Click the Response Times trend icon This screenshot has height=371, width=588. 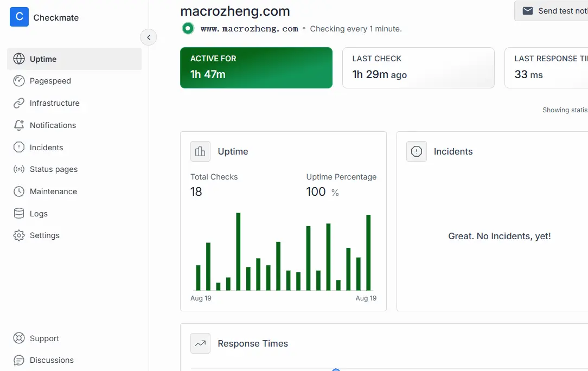pos(200,343)
